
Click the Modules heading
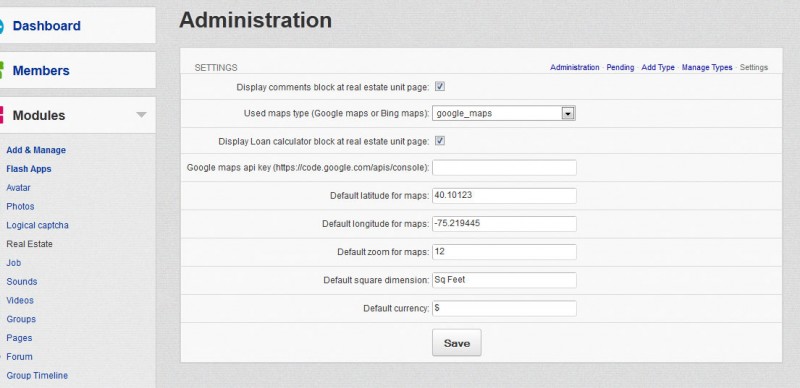pos(39,115)
